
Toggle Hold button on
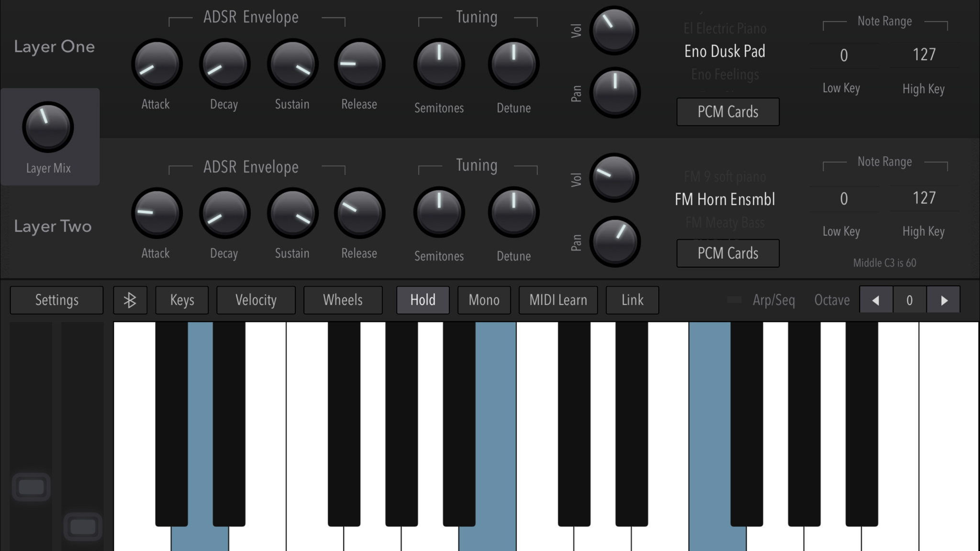pos(422,299)
